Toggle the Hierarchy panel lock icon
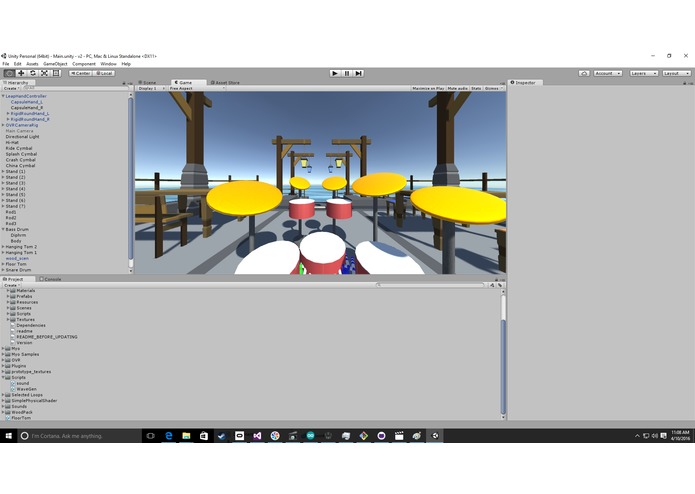This screenshot has height=494, width=695. tap(124, 83)
